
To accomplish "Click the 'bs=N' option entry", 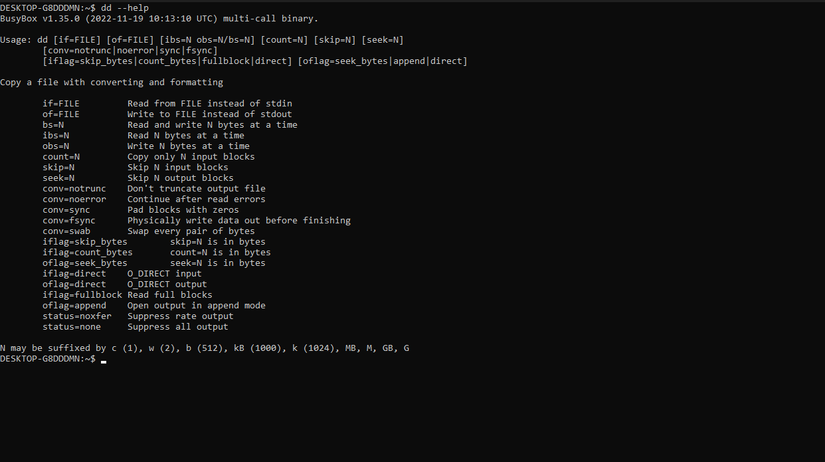I will point(53,125).
